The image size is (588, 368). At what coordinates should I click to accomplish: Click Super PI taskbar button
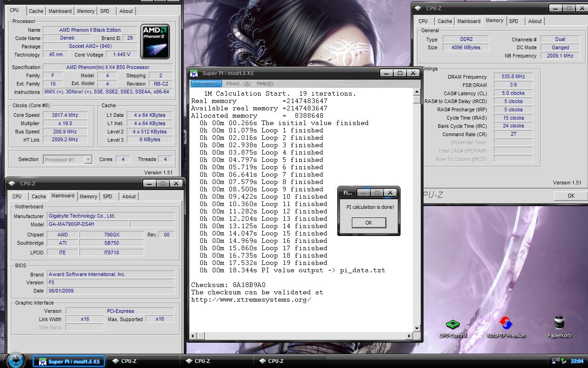(69, 362)
